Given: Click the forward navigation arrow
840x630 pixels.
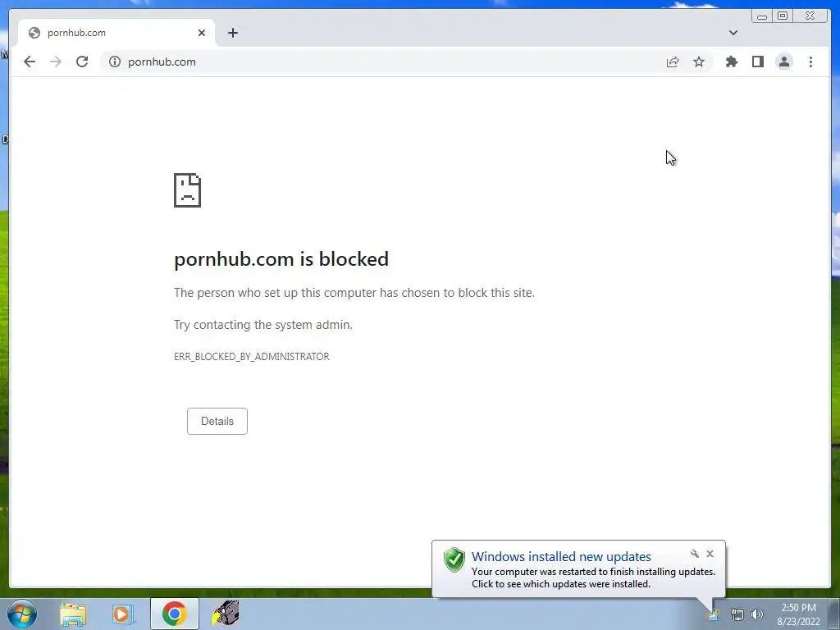Looking at the screenshot, I should [x=56, y=62].
